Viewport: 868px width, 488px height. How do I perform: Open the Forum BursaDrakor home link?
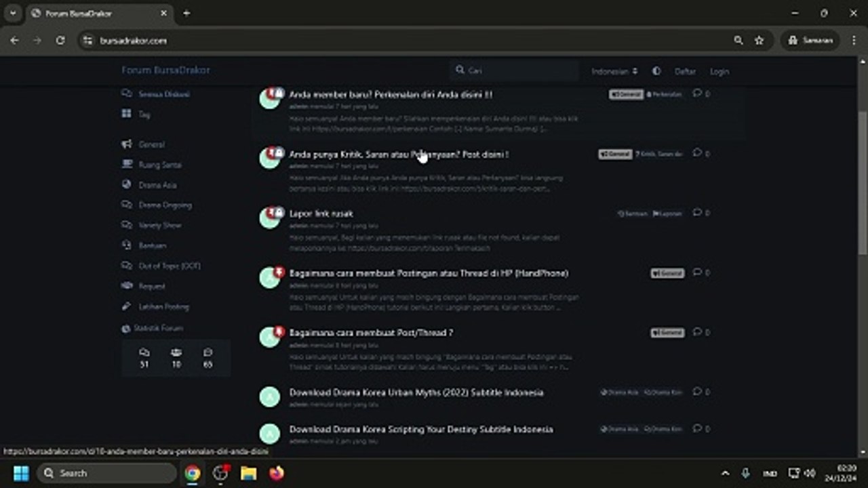click(x=165, y=70)
